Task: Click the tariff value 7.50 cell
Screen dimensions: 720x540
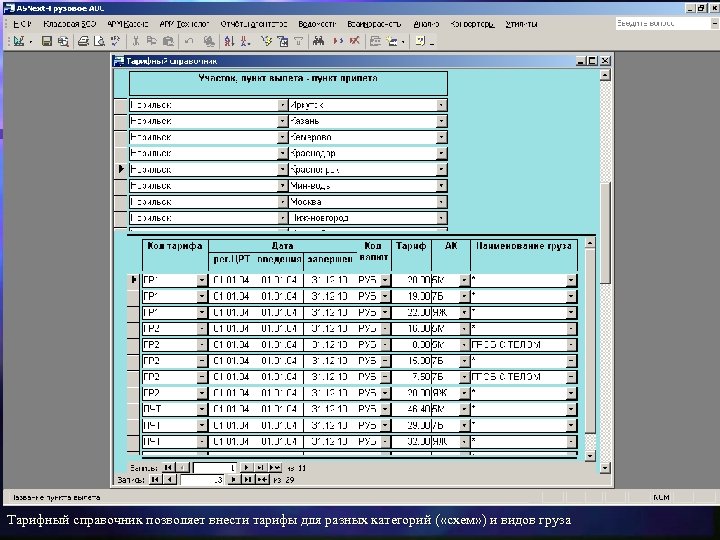Action: coord(411,377)
